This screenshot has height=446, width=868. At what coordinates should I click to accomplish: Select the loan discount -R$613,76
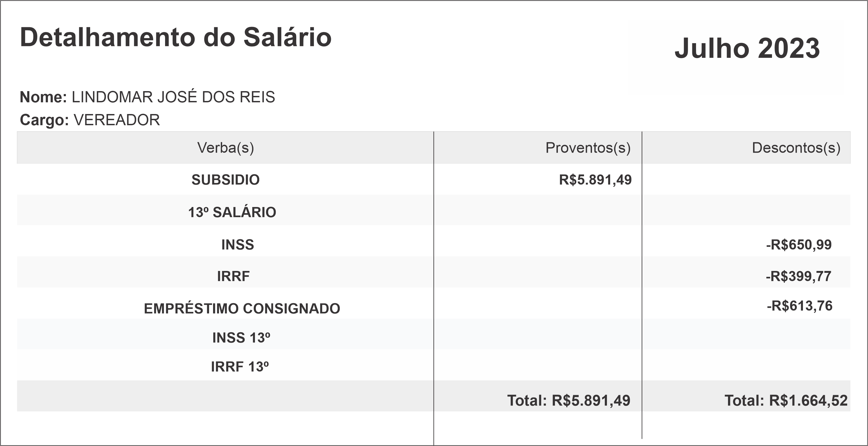pos(799,306)
